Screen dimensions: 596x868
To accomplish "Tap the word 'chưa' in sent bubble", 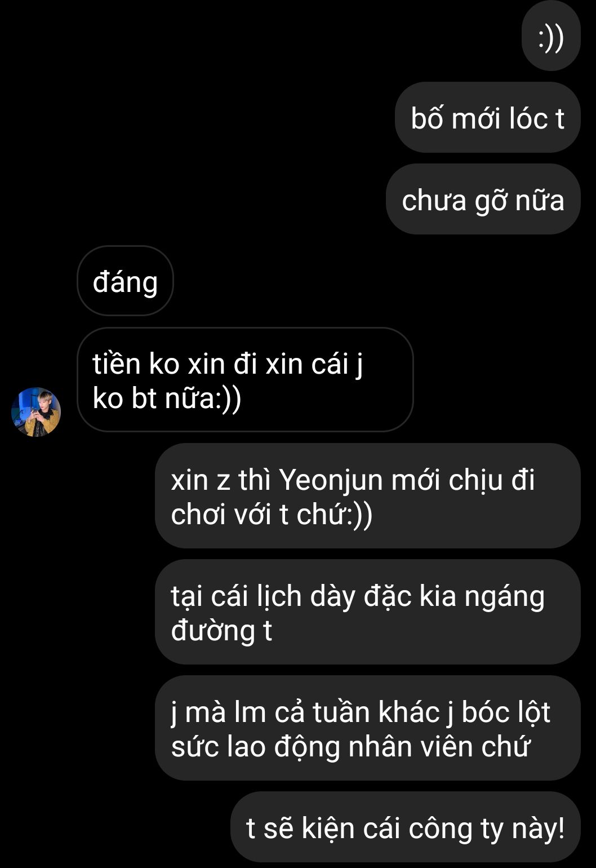I will point(434,201).
